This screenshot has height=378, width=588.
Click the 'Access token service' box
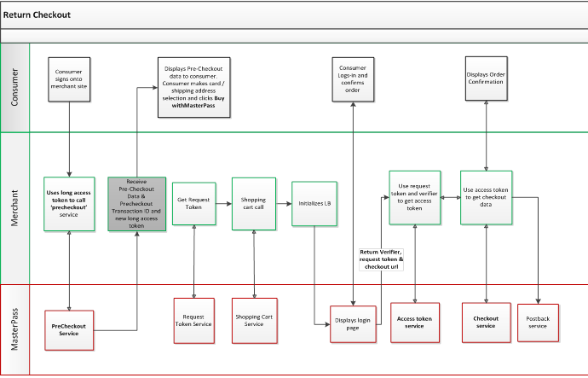pyautogui.click(x=415, y=323)
